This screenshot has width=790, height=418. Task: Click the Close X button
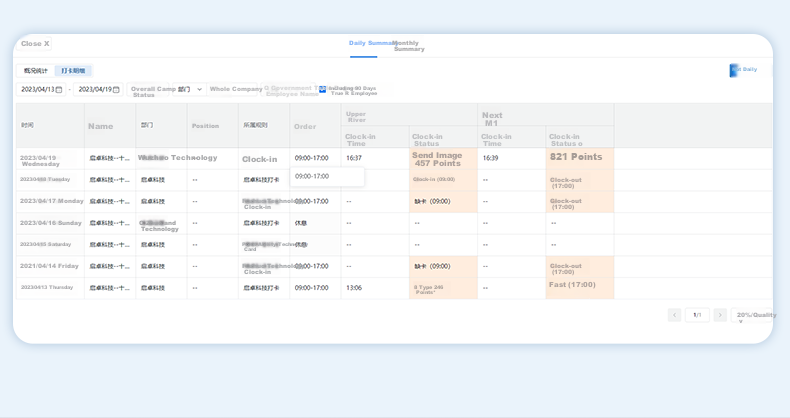35,44
